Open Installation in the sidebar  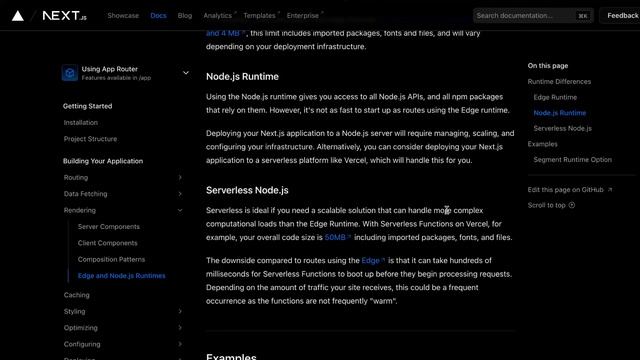click(81, 122)
